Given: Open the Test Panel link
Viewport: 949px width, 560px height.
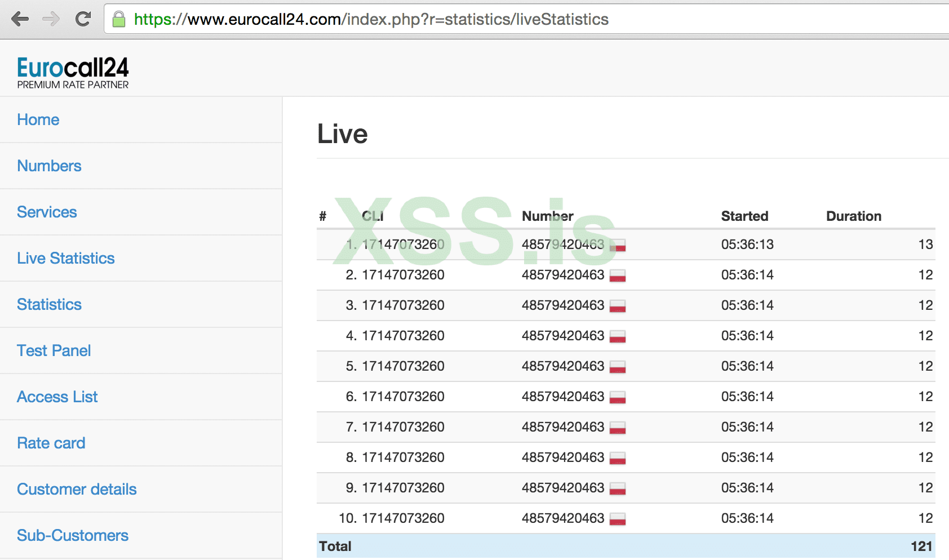Looking at the screenshot, I should [x=54, y=350].
